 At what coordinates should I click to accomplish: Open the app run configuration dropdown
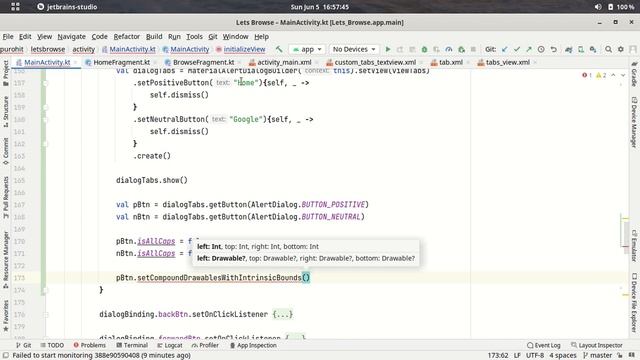coord(307,49)
